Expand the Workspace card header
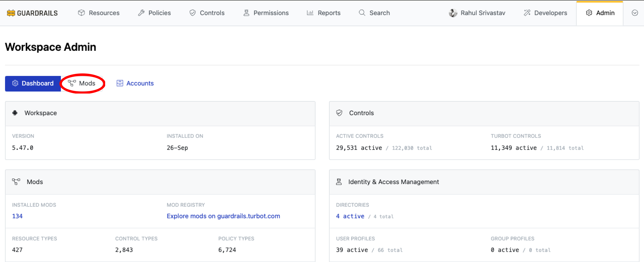The image size is (644, 262). click(x=41, y=113)
